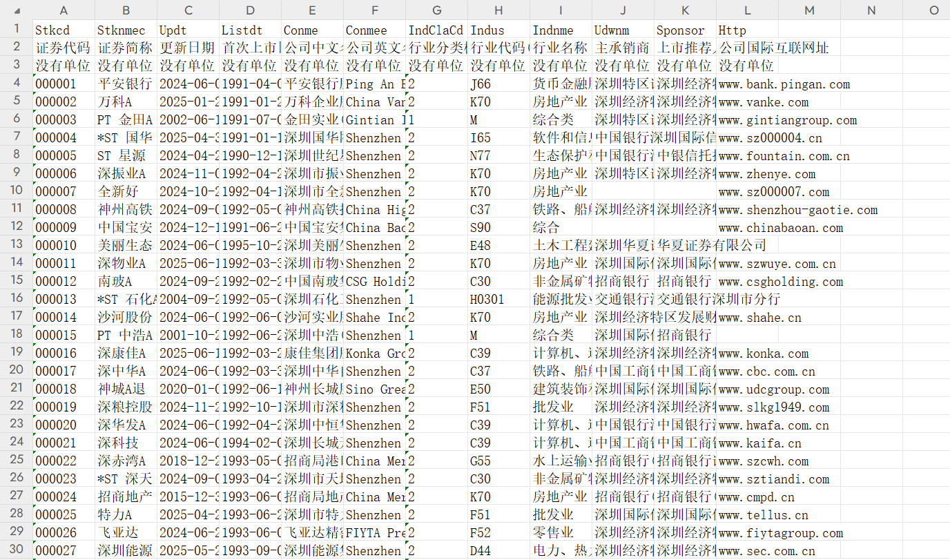Click the Udwnm header cell

(623, 30)
